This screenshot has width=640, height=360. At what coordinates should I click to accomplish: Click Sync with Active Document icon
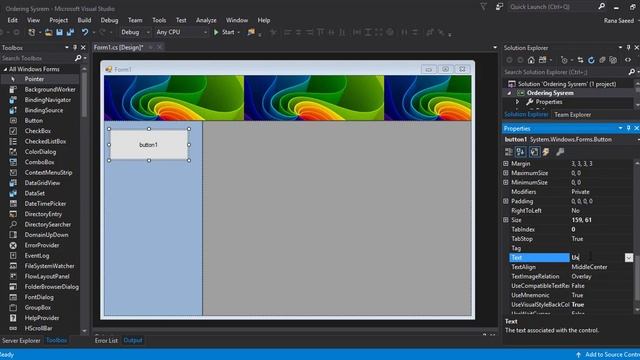(580, 60)
